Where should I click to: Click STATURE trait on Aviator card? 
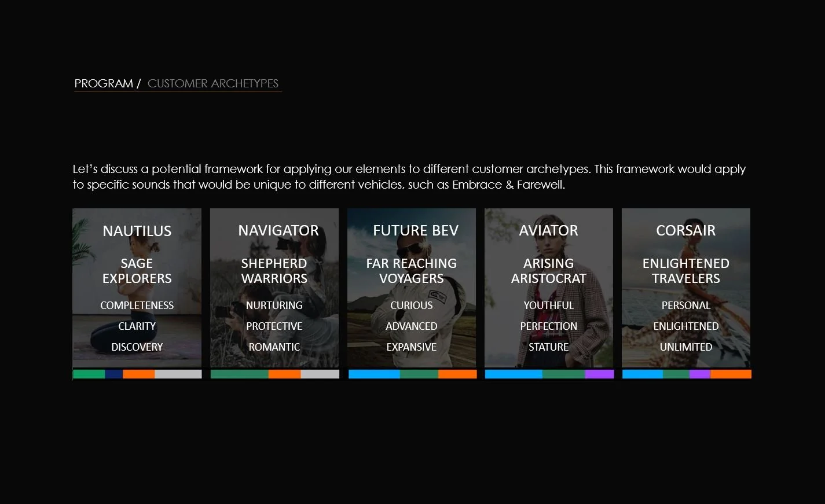(x=548, y=347)
